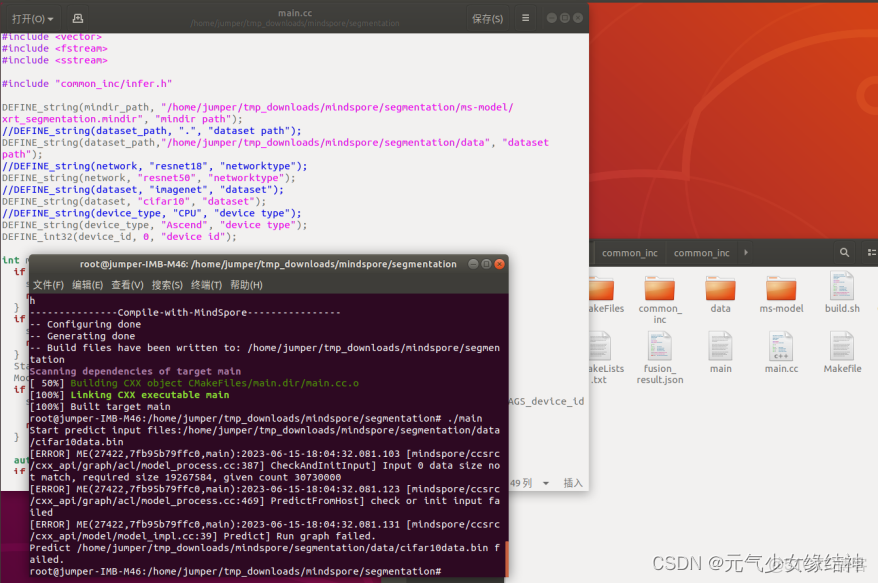Close the gedit main.cc window
This screenshot has width=878, height=583.
click(x=578, y=18)
